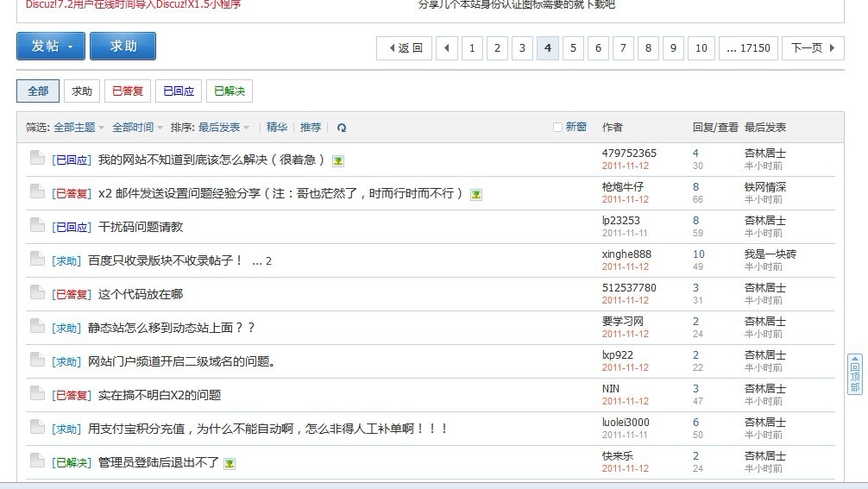The height and width of the screenshot is (489, 868).
Task: Expand the 全部时间 filter dropdown
Action: pos(137,128)
